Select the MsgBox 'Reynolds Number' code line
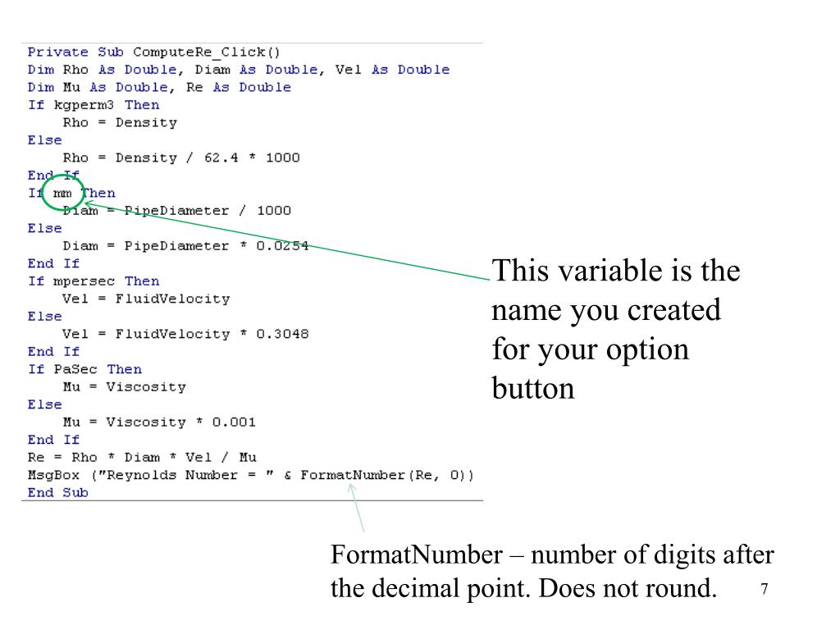840x630 pixels. pos(251,475)
